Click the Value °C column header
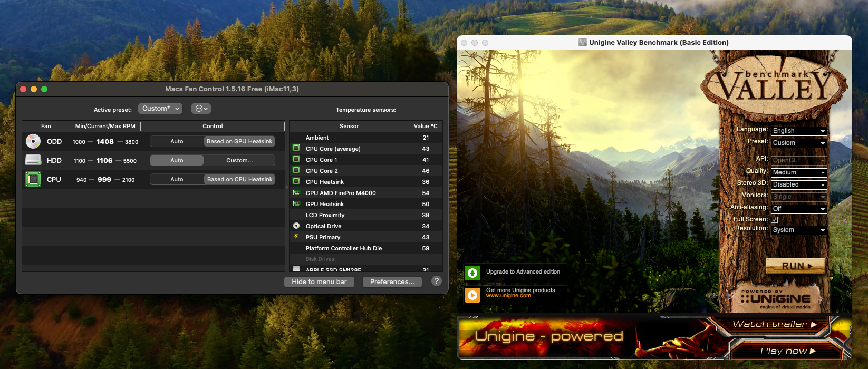Image resolution: width=868 pixels, height=369 pixels. tap(426, 126)
